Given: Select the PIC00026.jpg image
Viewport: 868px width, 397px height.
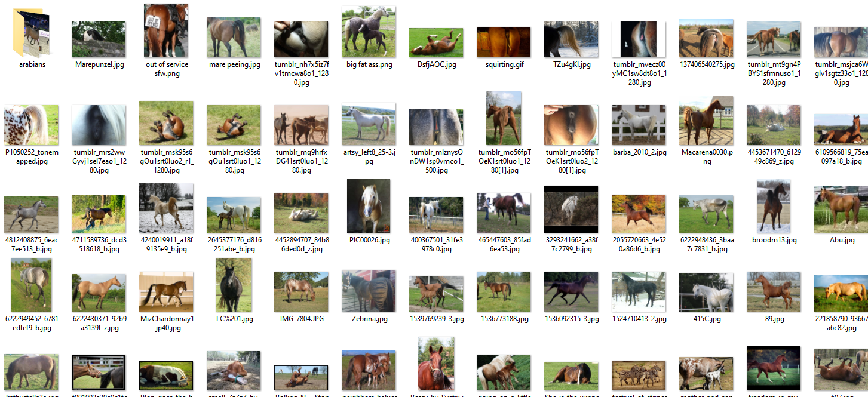Looking at the screenshot, I should [369, 206].
